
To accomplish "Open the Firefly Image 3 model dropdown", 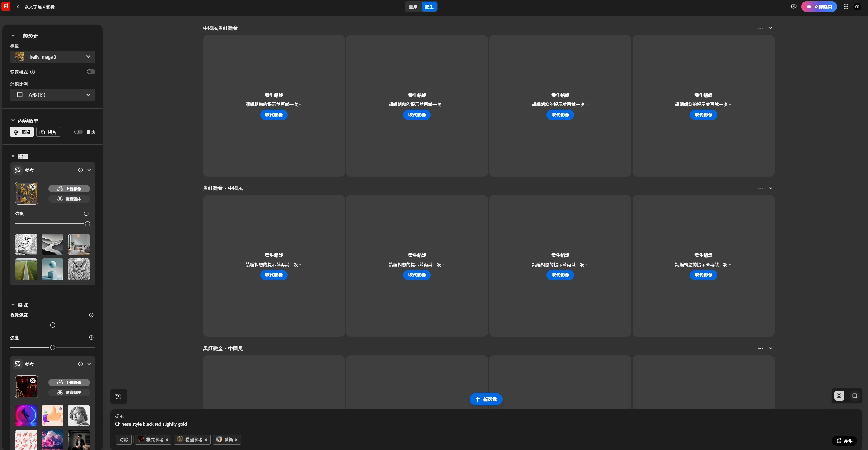I will click(52, 57).
